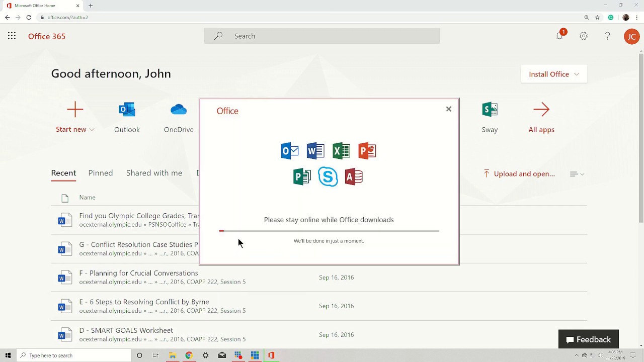Click the Windows taskbar search box
This screenshot has width=644, height=362.
(x=73, y=355)
